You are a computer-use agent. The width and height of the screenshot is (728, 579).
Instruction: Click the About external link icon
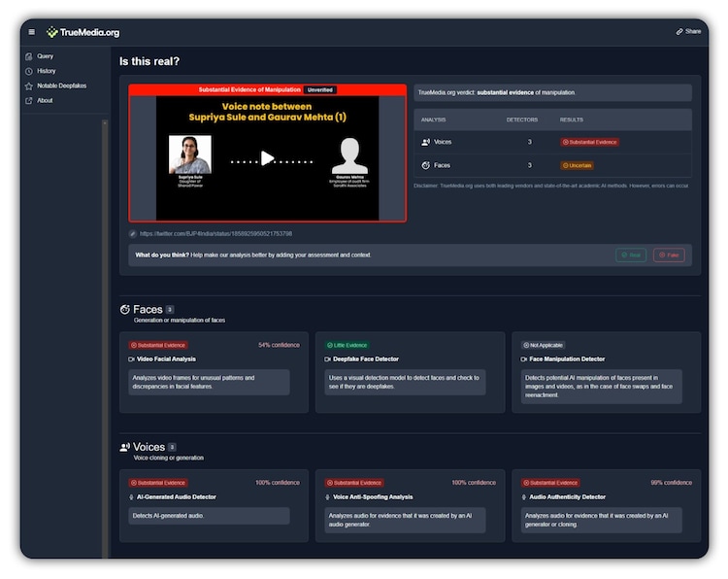click(x=28, y=100)
